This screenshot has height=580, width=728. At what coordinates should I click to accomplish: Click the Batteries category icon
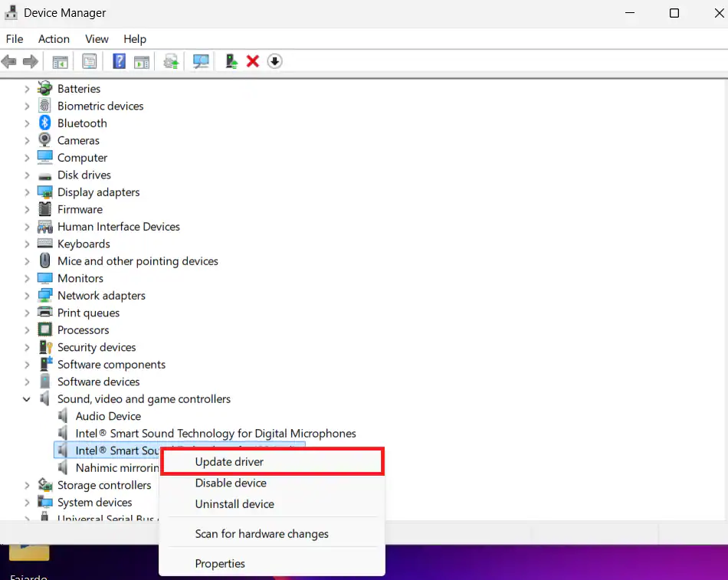point(44,88)
